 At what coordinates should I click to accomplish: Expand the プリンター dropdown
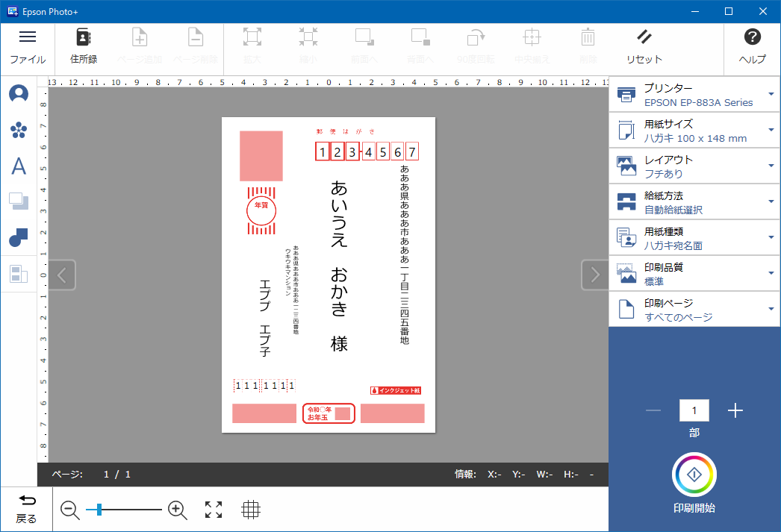coord(694,95)
